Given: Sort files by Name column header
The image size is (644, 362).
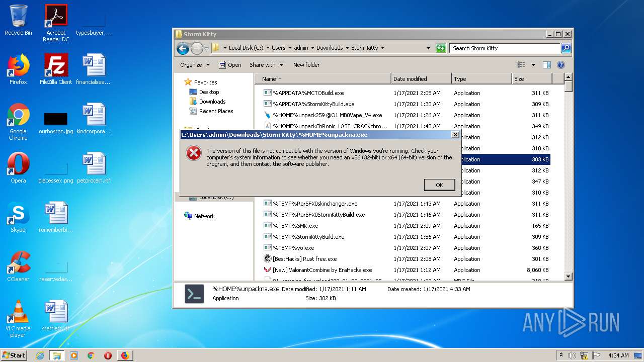Looking at the screenshot, I should tap(323, 79).
